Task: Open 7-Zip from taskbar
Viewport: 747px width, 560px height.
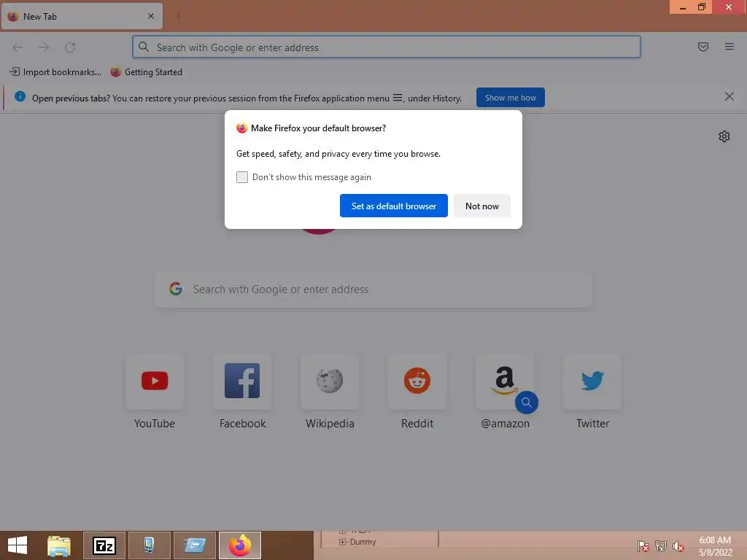Action: (x=104, y=545)
